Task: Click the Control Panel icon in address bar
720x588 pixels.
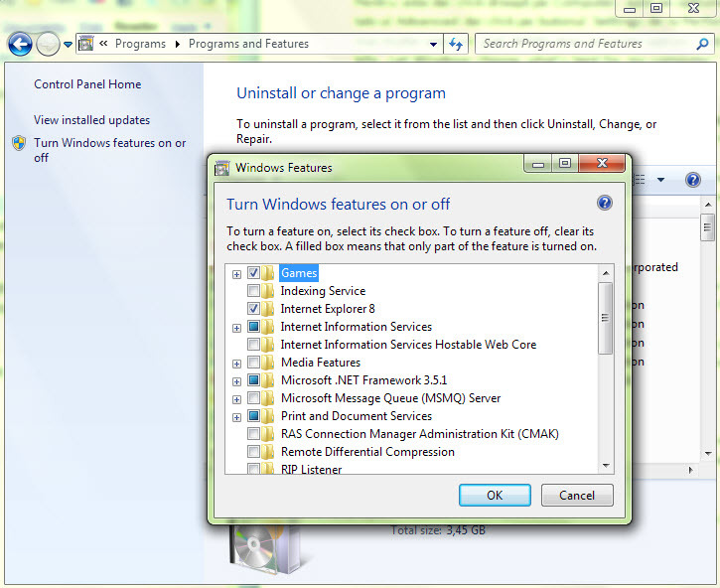Action: [85, 44]
